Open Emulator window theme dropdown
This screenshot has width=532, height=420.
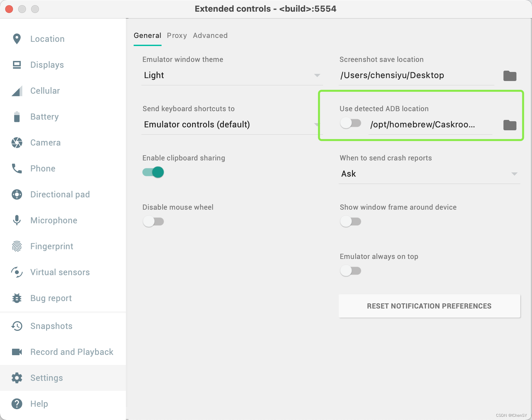(232, 76)
